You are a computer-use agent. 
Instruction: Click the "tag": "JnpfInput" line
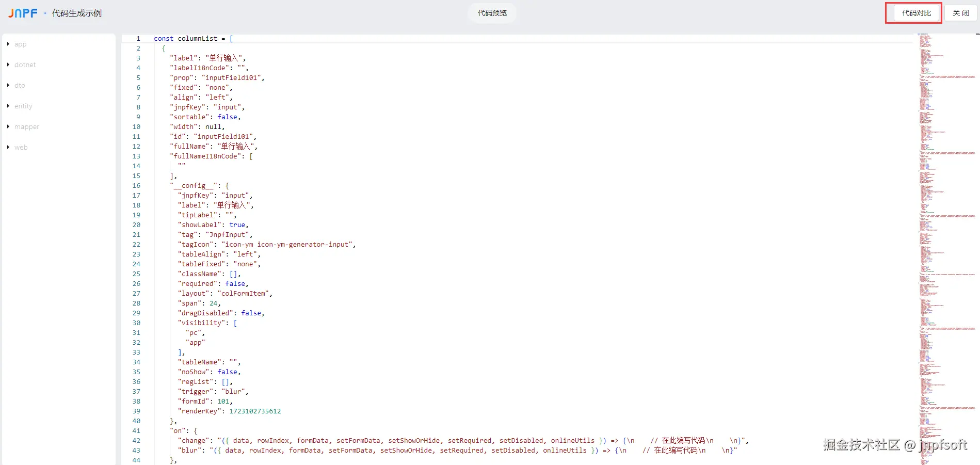(x=215, y=235)
